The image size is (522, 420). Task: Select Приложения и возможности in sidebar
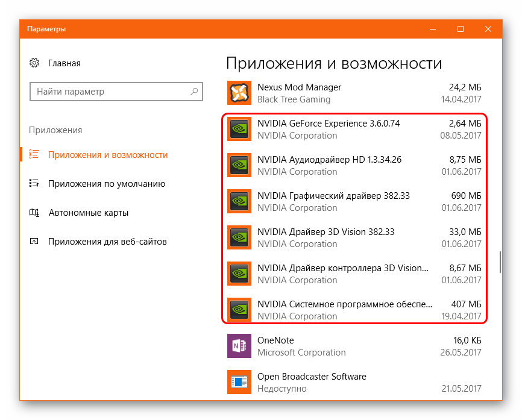coord(108,155)
